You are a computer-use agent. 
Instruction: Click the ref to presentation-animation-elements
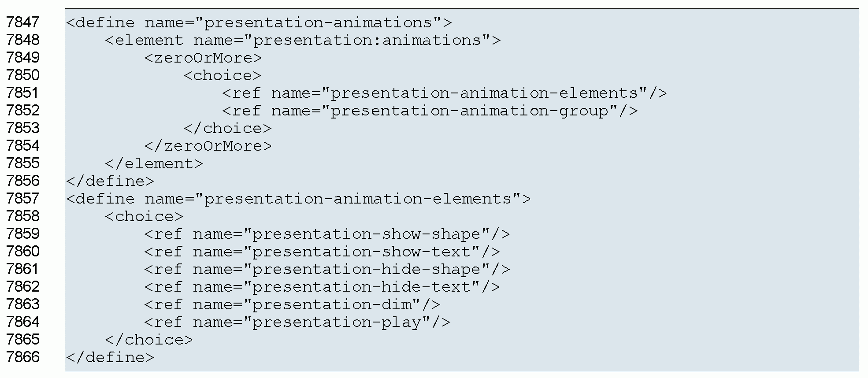pyautogui.click(x=445, y=93)
